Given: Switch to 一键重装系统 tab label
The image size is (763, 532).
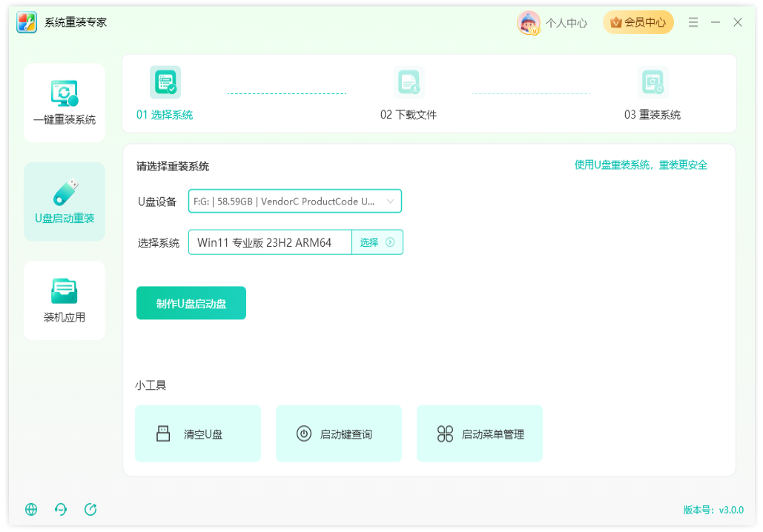Looking at the screenshot, I should (x=65, y=119).
